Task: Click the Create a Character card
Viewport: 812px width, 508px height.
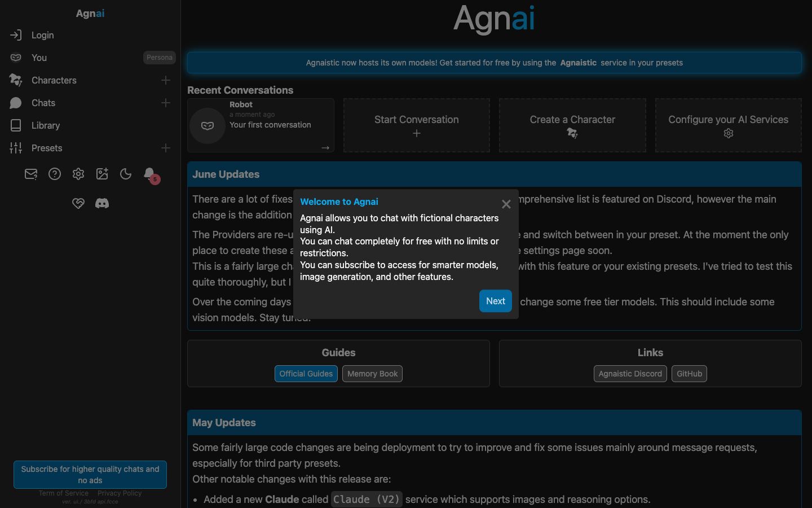Action: (572, 125)
